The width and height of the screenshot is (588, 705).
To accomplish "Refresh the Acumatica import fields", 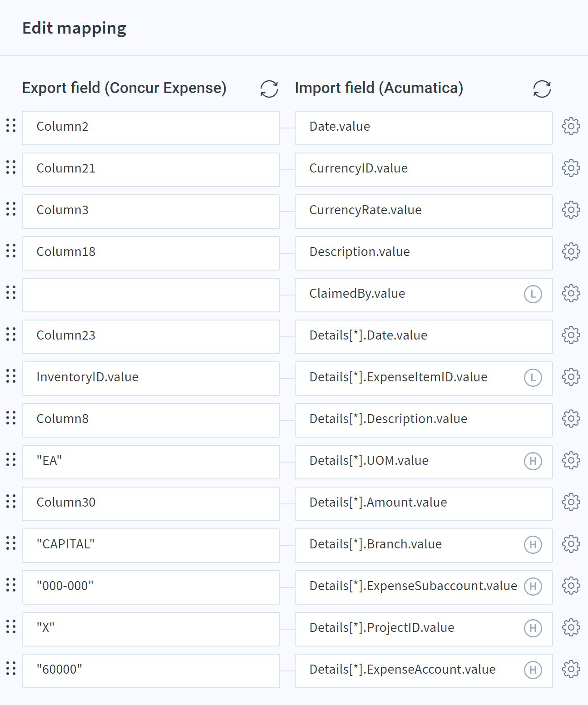I will tap(542, 89).
